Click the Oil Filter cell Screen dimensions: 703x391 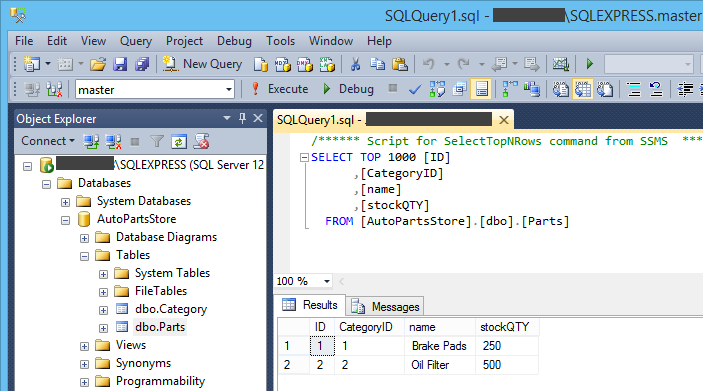439,365
